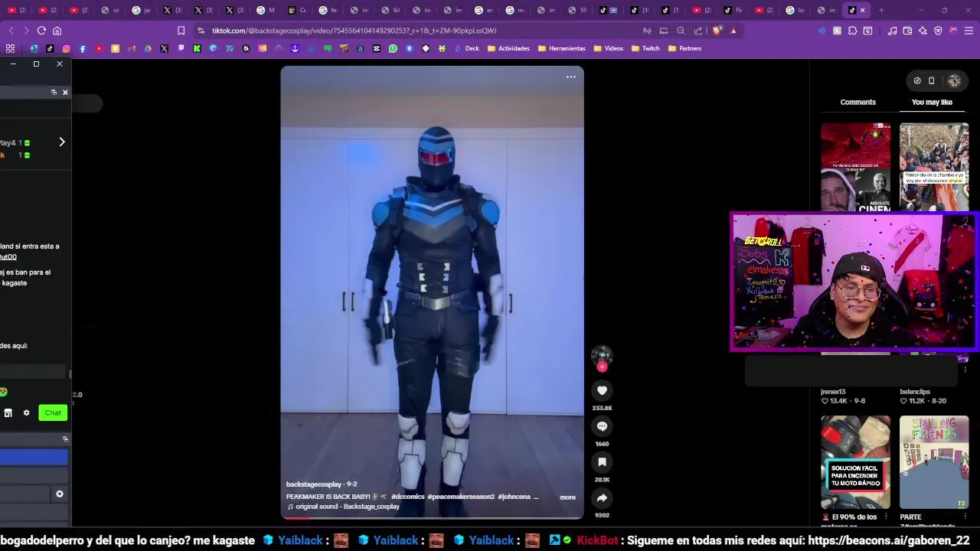Bookmark this page from the address bar
Viewport: 980px width, 551px height.
pyautogui.click(x=181, y=31)
